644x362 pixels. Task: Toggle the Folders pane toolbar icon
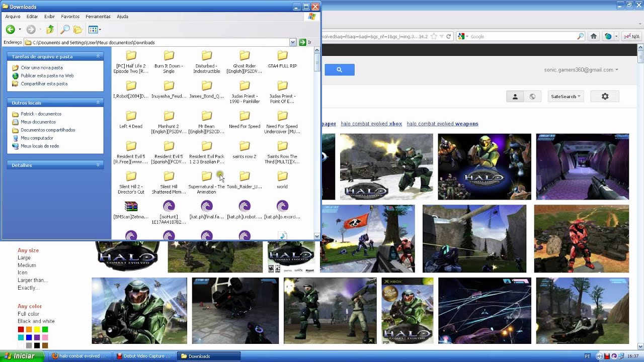(x=77, y=30)
